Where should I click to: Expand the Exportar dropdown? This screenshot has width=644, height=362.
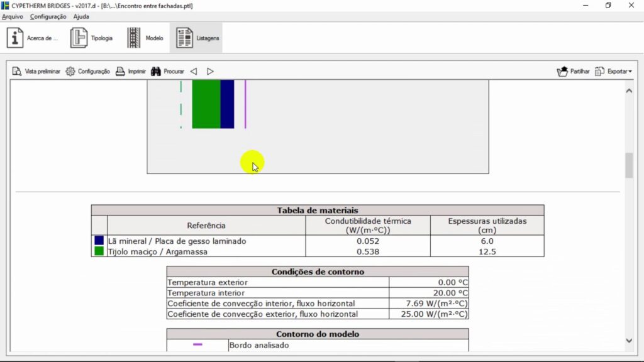614,72
